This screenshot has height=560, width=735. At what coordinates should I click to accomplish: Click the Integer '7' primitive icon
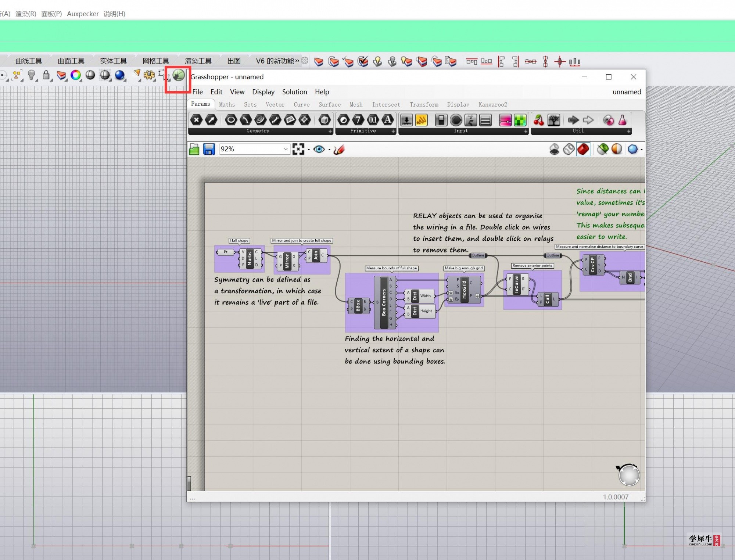coord(358,120)
